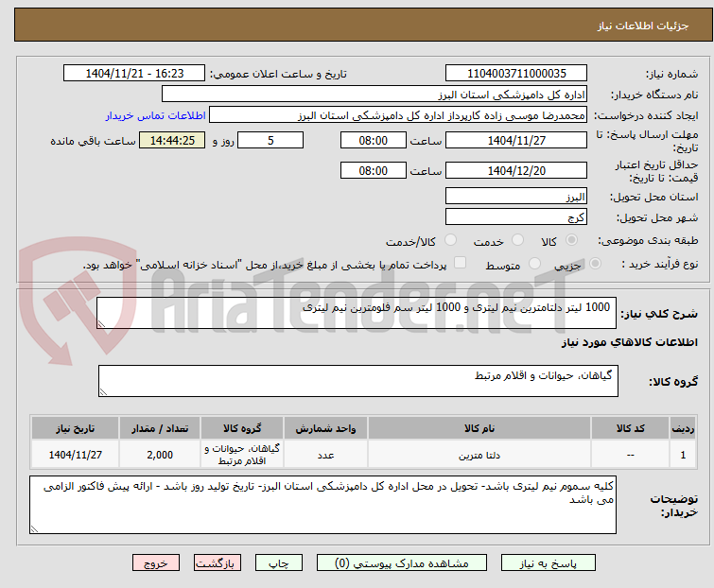Click the quantity cell 2,000
This screenshot has width=714, height=588.
click(x=160, y=455)
